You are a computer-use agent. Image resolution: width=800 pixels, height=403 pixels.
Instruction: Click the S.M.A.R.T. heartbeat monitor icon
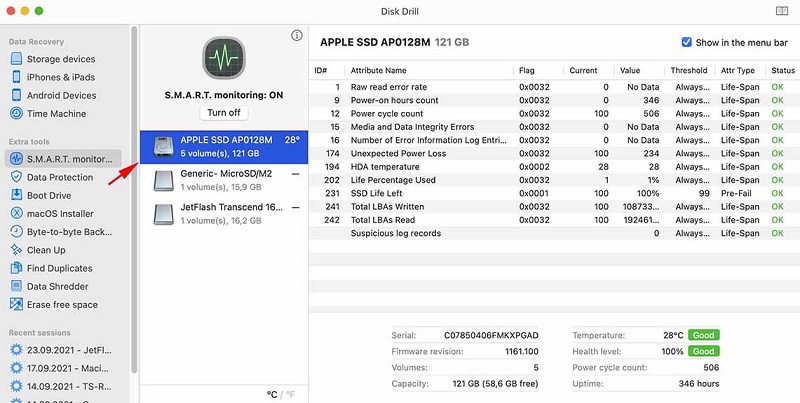click(223, 58)
